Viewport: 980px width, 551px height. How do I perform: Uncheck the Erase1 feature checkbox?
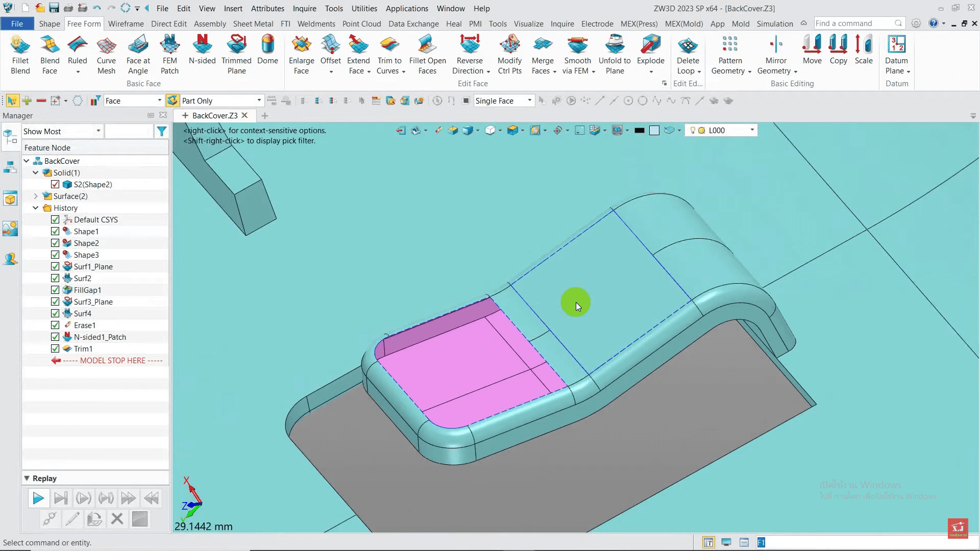coord(55,325)
